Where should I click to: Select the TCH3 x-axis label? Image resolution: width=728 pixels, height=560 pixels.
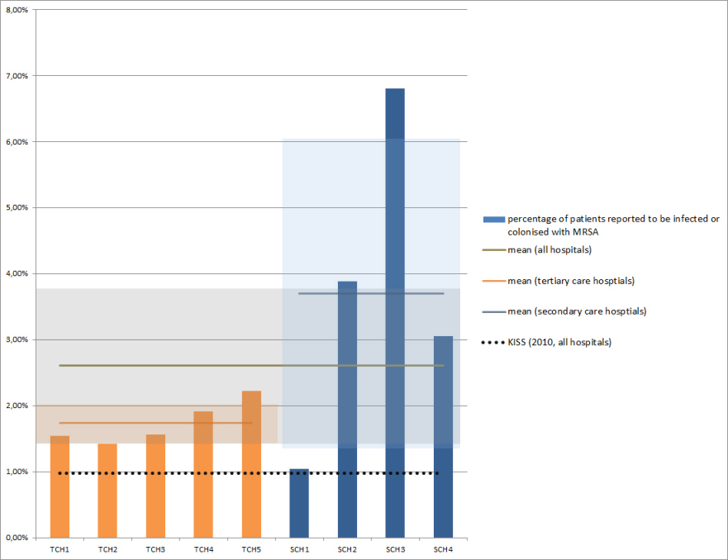155,548
